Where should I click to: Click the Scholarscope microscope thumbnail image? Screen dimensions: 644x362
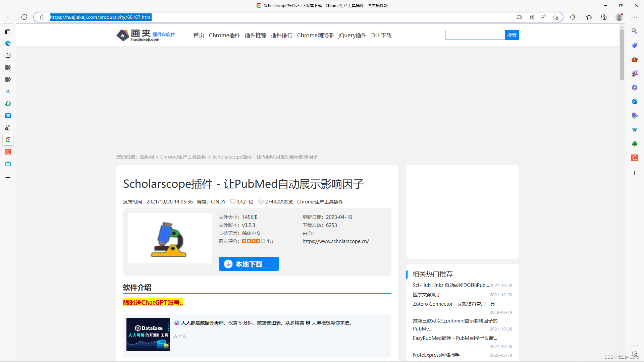coord(170,239)
